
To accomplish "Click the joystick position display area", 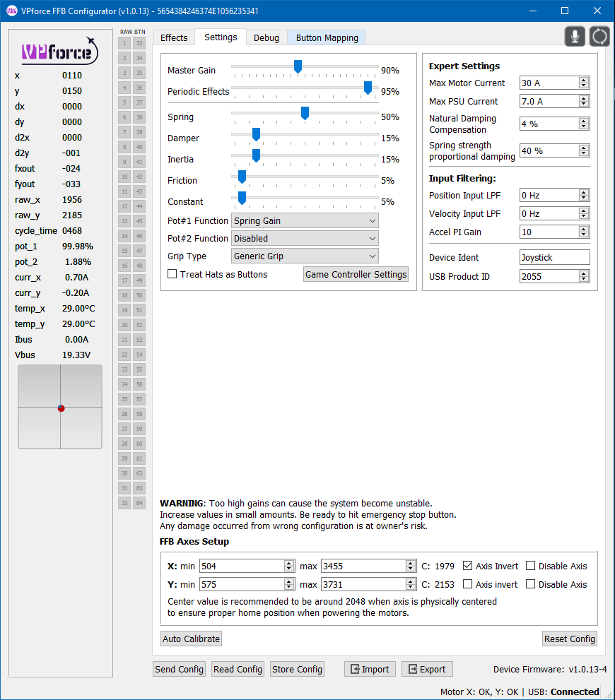I will [x=60, y=407].
